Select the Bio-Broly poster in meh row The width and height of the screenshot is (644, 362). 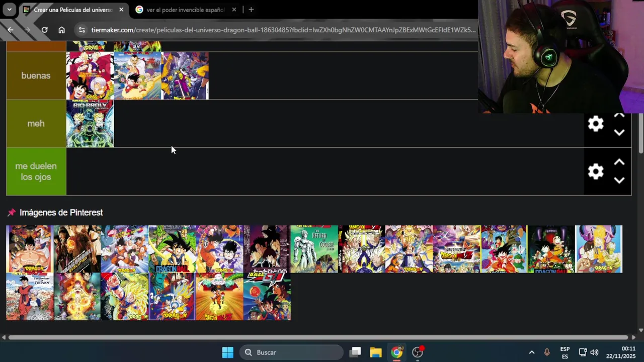(90, 124)
